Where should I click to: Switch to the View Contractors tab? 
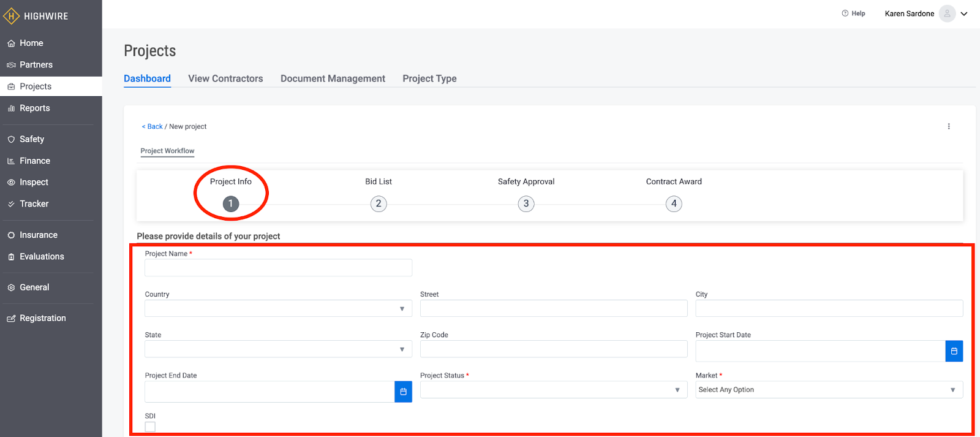tap(225, 78)
